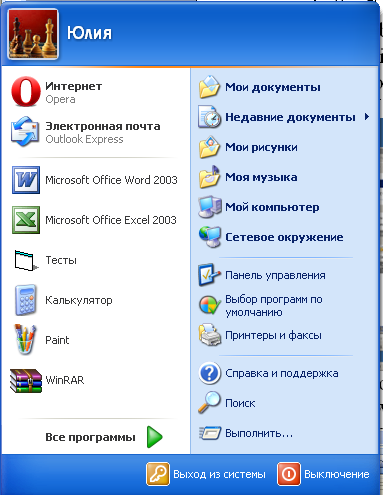383x495 pixels.
Task: Click the Выполнить run icon
Action: coord(210,433)
